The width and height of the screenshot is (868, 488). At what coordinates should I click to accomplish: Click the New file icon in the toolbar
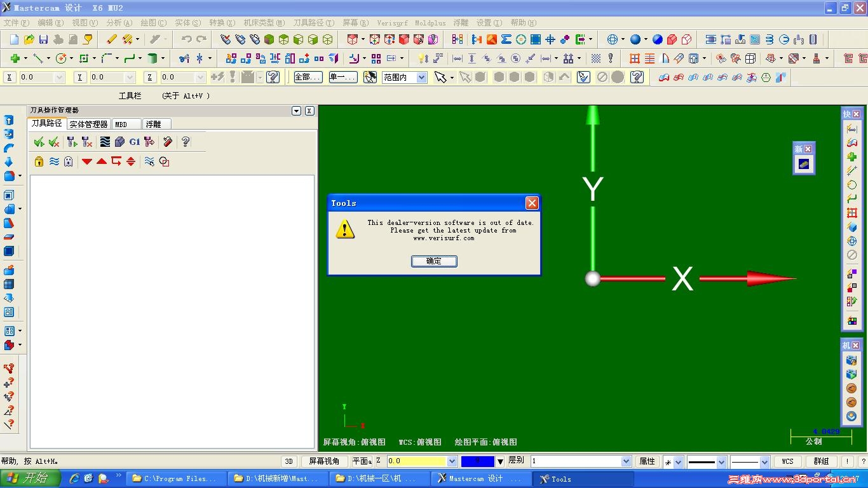(x=14, y=39)
